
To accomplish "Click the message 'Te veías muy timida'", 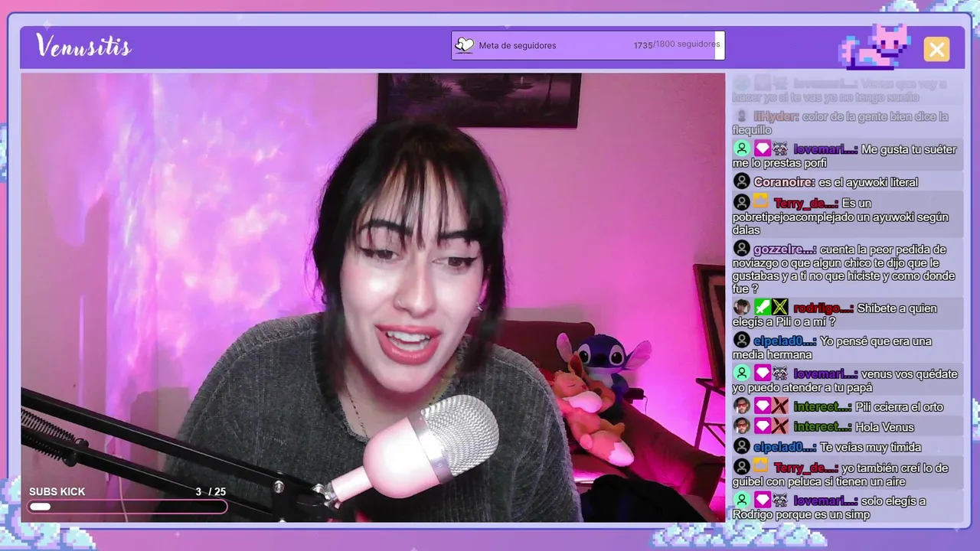I will click(x=871, y=447).
